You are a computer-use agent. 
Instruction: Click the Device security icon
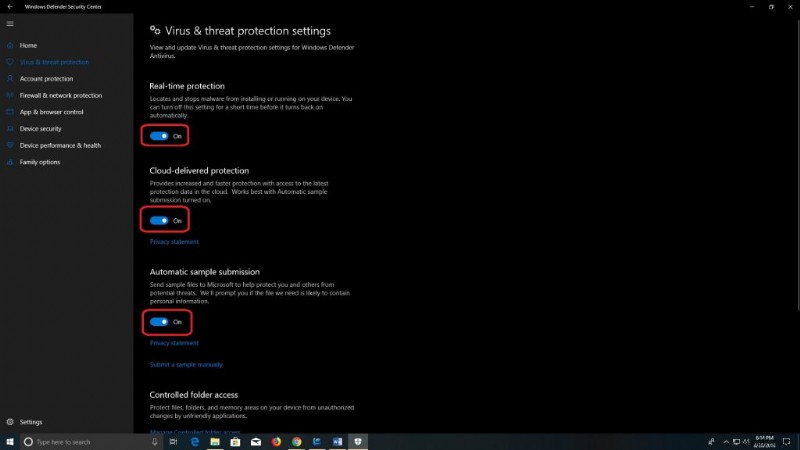click(10, 129)
